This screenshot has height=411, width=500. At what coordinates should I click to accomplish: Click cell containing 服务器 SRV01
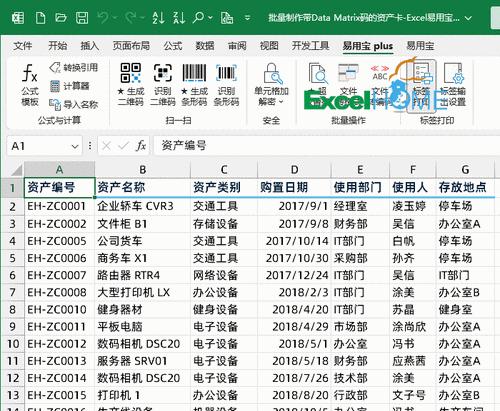[143, 361]
